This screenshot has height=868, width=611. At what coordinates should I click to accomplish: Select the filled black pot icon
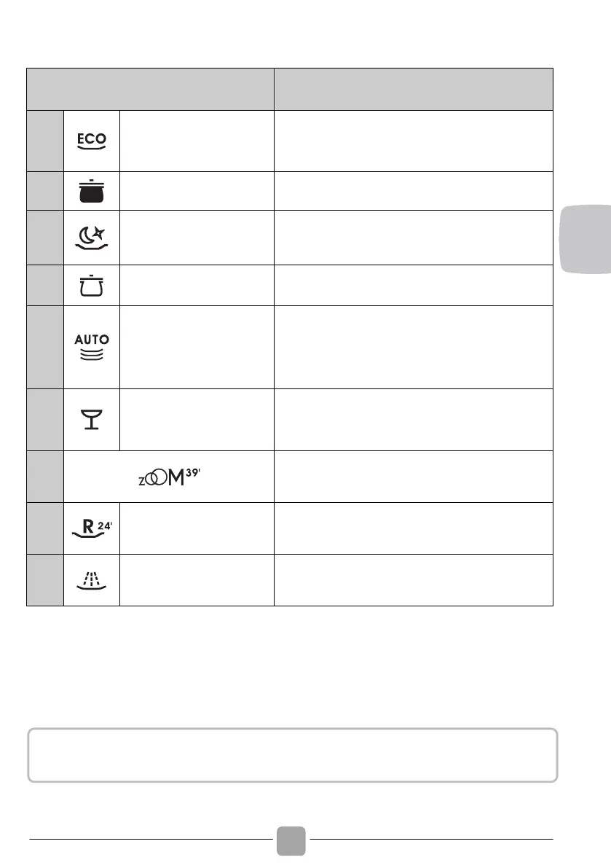(92, 192)
